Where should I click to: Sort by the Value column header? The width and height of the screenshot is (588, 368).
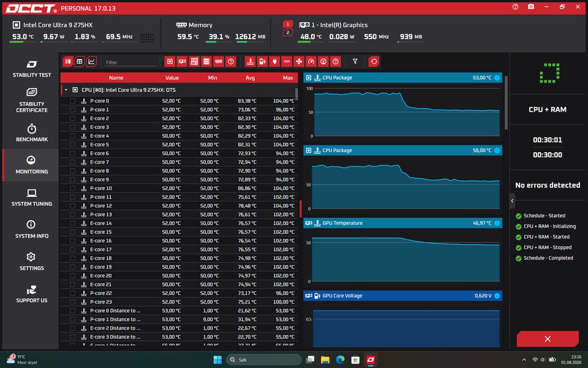click(x=172, y=78)
